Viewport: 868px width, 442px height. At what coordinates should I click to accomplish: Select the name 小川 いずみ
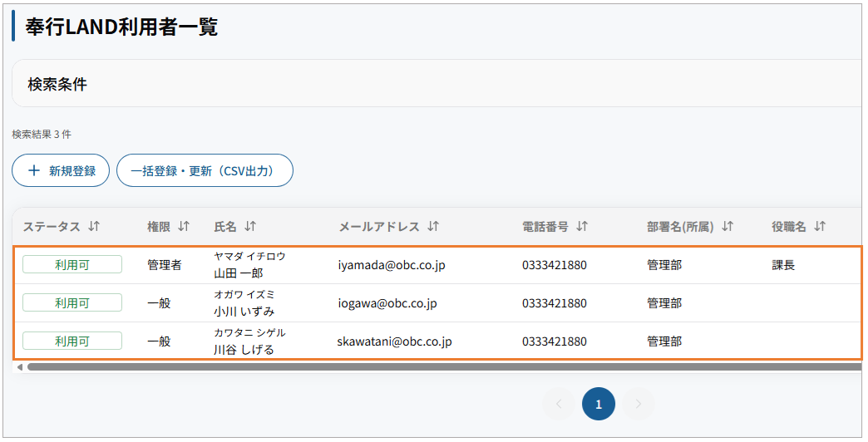pyautogui.click(x=244, y=312)
